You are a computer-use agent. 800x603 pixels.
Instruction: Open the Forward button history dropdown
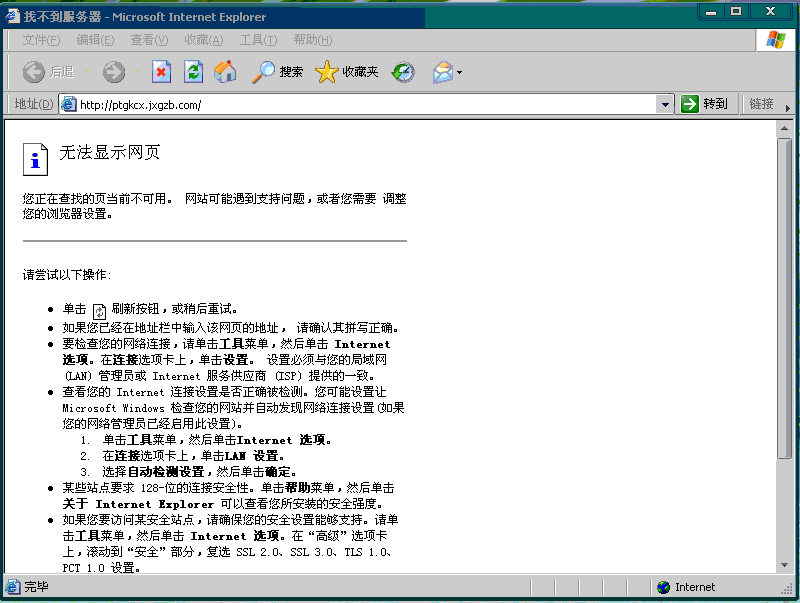coord(137,72)
